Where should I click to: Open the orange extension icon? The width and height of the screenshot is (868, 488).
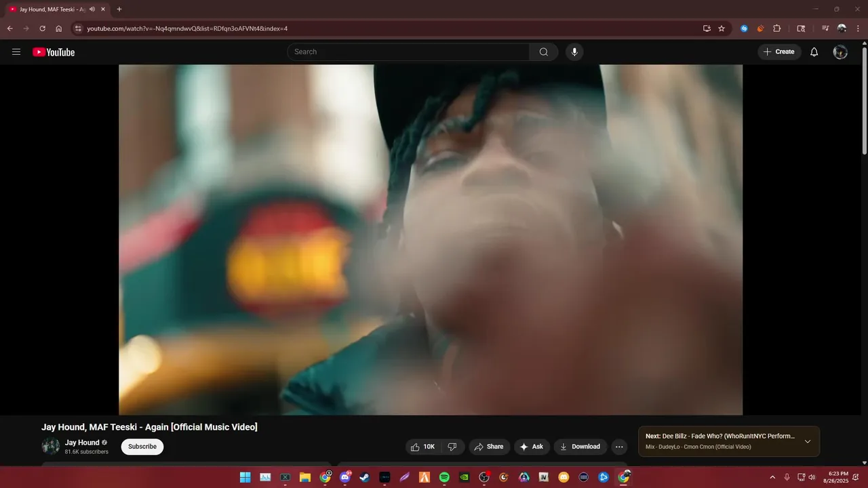[760, 28]
